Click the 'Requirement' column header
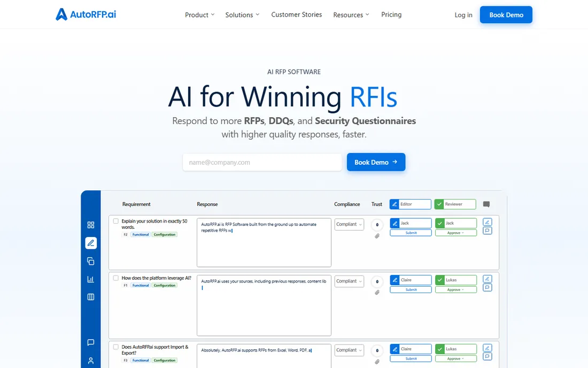The image size is (588, 368). point(136,204)
